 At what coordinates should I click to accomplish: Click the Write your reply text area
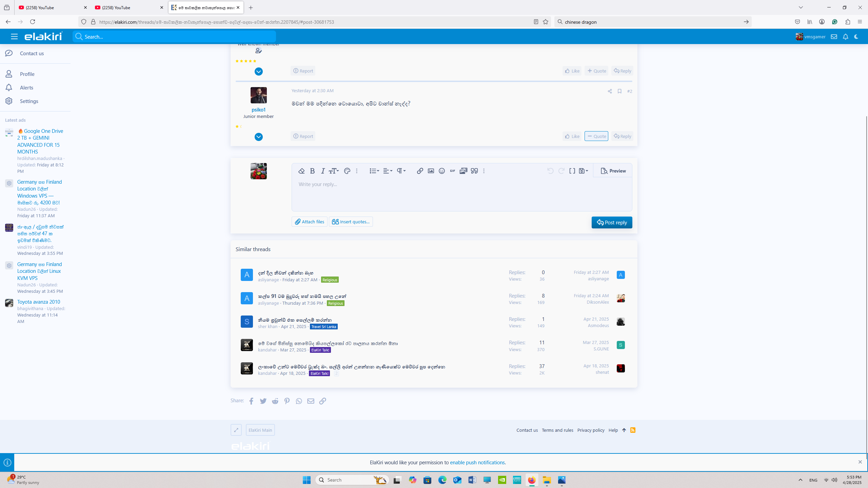(x=462, y=194)
